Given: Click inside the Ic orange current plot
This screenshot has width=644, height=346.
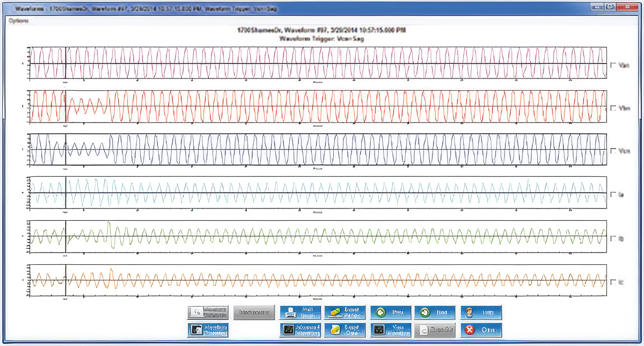Looking at the screenshot, I should coord(318,280).
